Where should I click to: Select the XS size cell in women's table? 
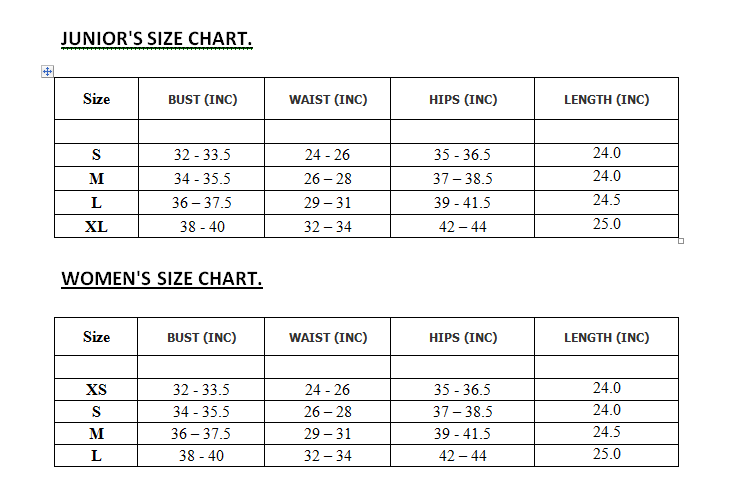96,390
